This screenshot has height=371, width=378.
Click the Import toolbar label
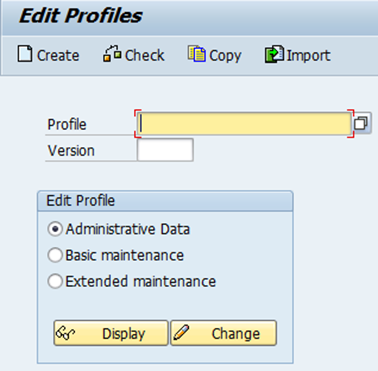click(x=308, y=56)
